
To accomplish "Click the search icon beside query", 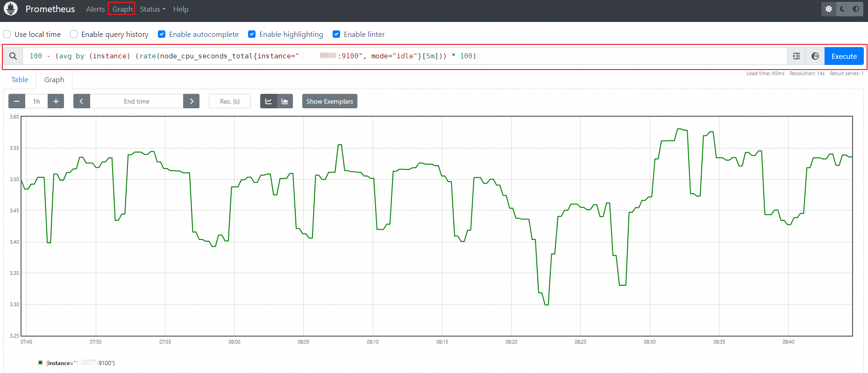I will coord(13,56).
